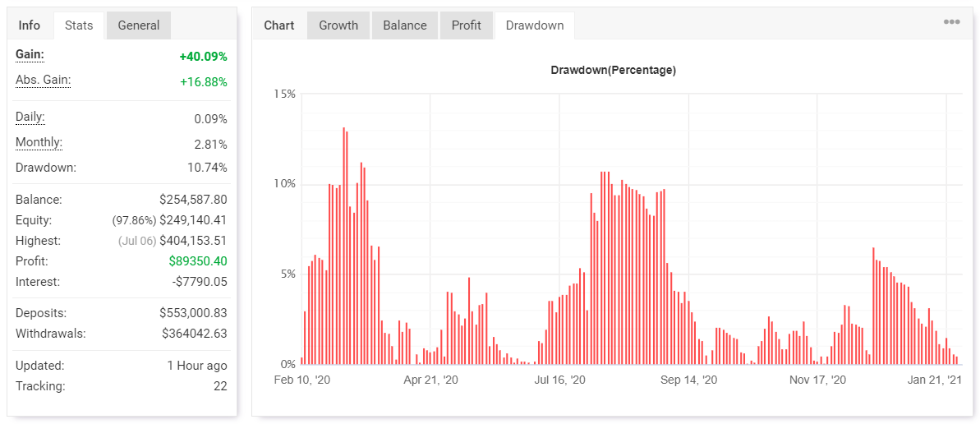
Task: Click the Jul 16, '20 axis label
Action: [559, 380]
